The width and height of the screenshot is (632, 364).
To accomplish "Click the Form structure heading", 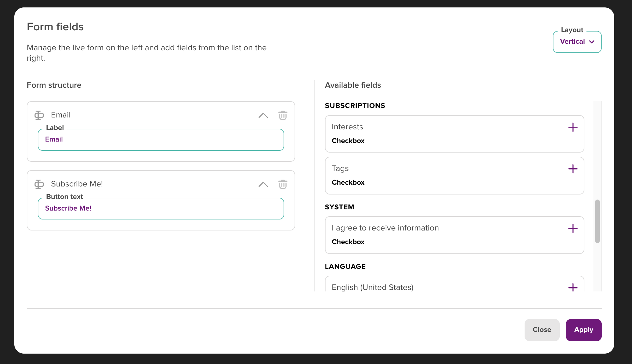I will (x=54, y=85).
